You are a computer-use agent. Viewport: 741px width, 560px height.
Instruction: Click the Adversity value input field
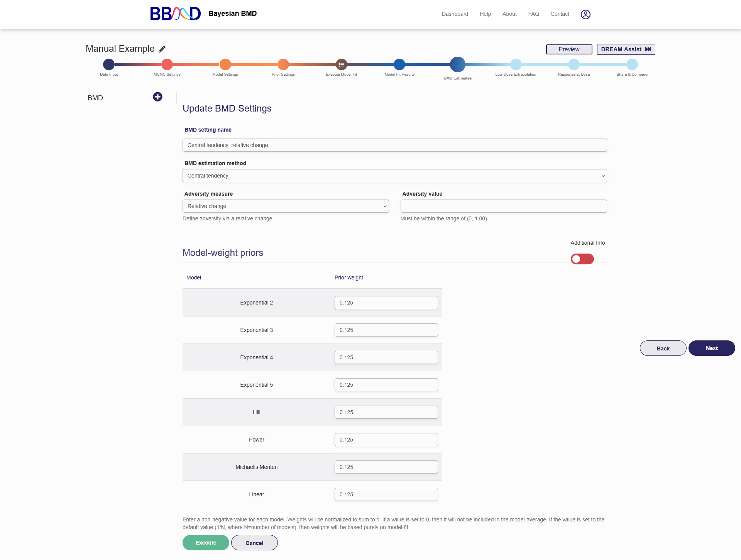(x=503, y=206)
